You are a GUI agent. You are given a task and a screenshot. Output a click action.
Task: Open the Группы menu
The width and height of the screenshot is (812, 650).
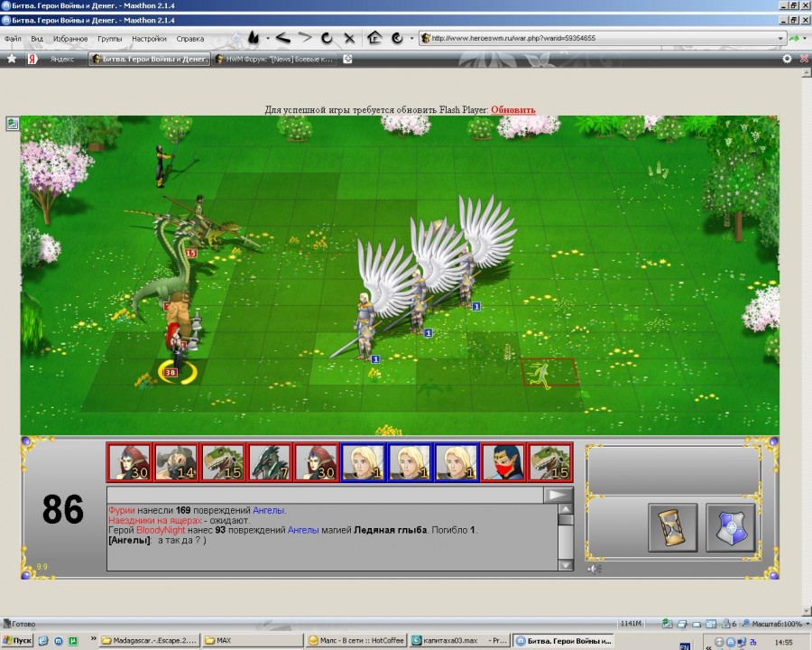point(110,39)
